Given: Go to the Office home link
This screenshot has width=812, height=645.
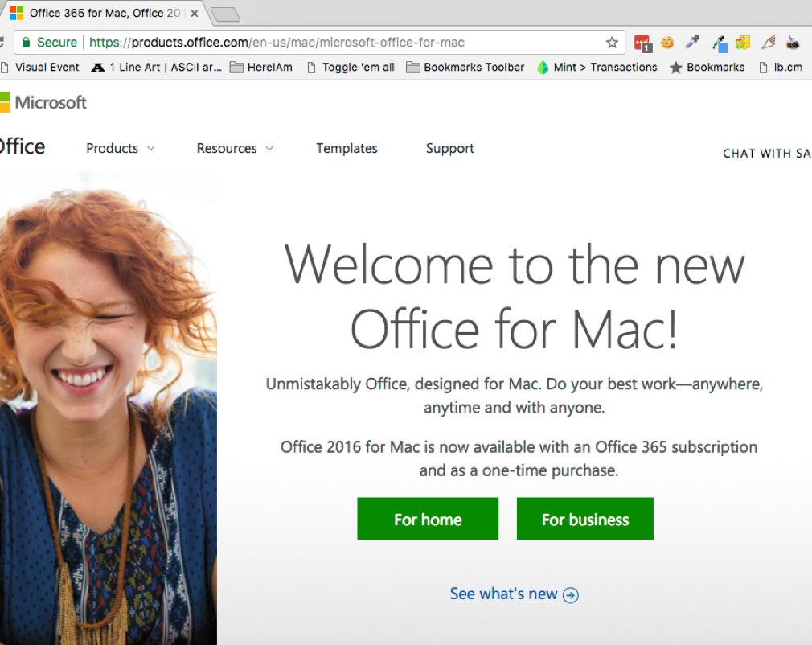Looking at the screenshot, I should 23,146.
